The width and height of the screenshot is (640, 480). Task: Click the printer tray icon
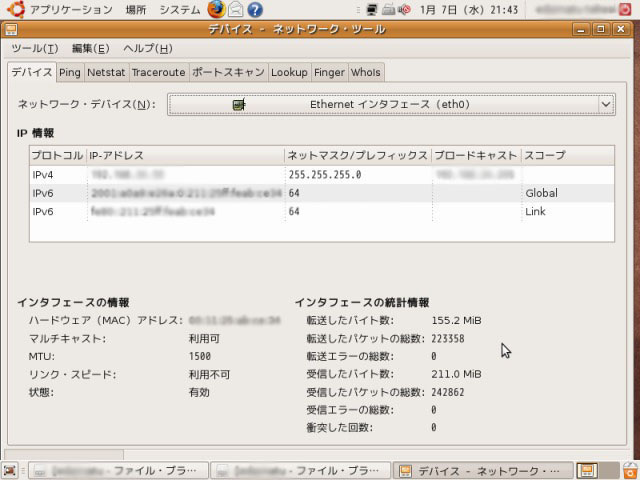388,9
